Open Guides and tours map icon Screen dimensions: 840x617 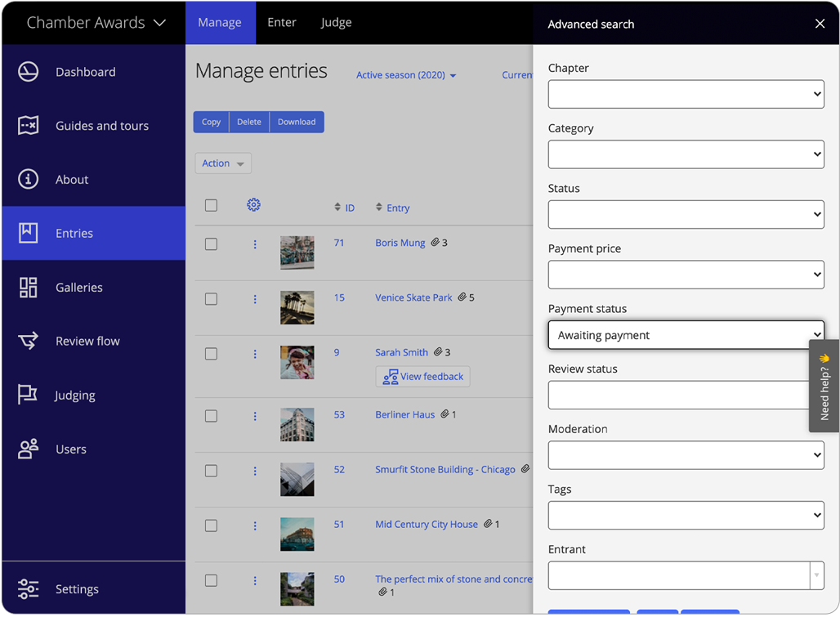29,126
